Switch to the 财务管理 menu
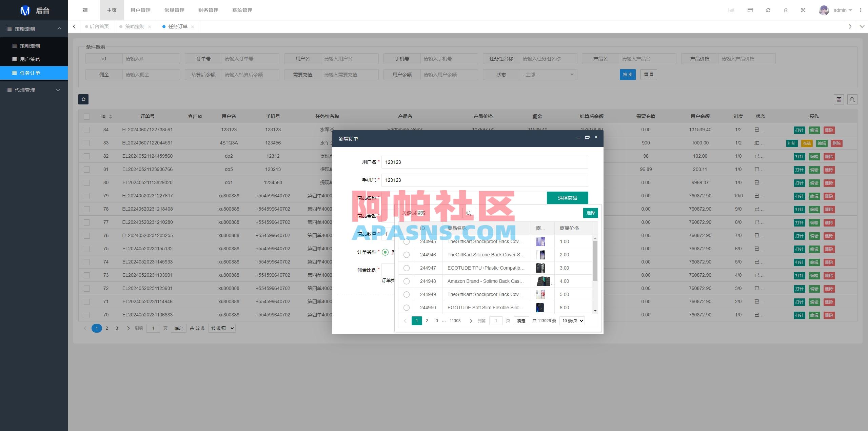This screenshot has height=431, width=868. [x=208, y=10]
